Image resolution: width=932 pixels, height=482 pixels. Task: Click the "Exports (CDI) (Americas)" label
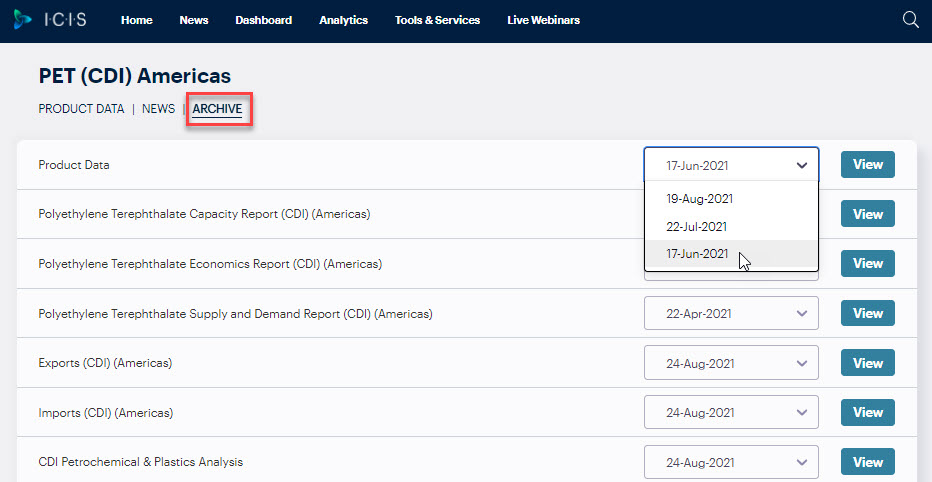pyautogui.click(x=105, y=363)
